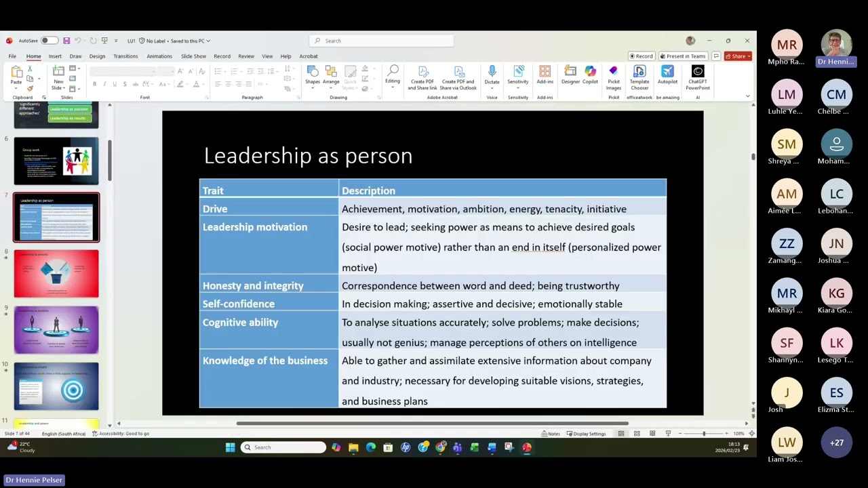Screen dimensions: 868x488
Task: Collapse the ribbon with the chevron
Action: pos(747,96)
